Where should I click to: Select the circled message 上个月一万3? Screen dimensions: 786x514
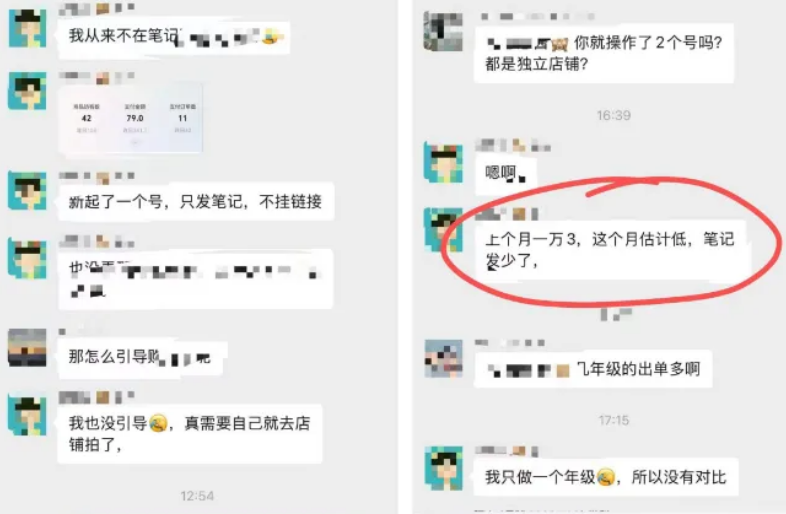pos(613,250)
